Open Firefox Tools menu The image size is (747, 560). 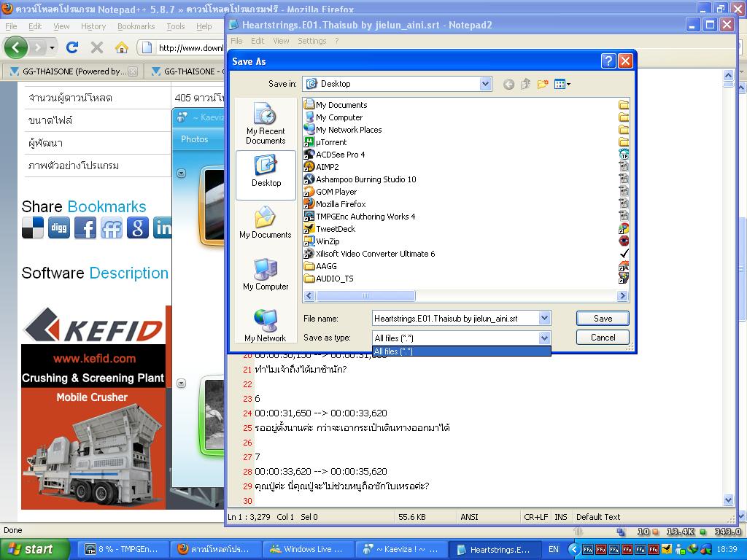pos(175,26)
